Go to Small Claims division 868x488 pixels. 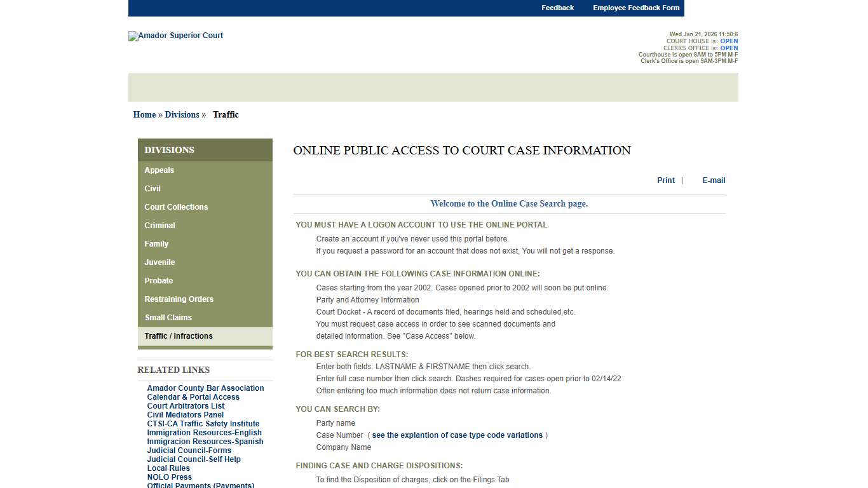pos(168,318)
